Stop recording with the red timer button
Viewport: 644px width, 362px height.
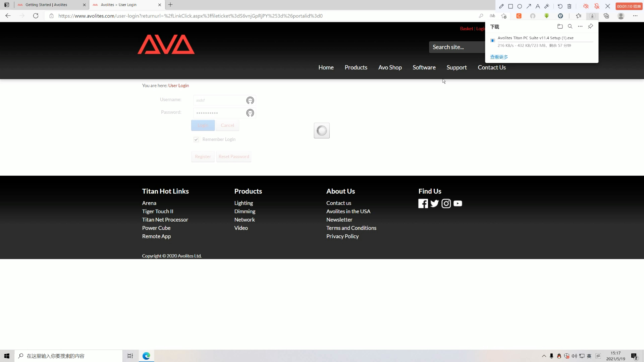point(629,6)
